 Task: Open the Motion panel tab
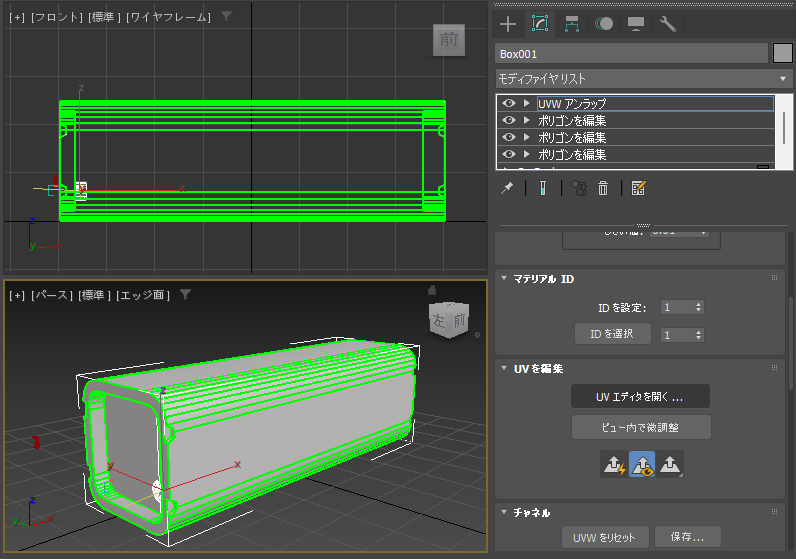pos(604,24)
